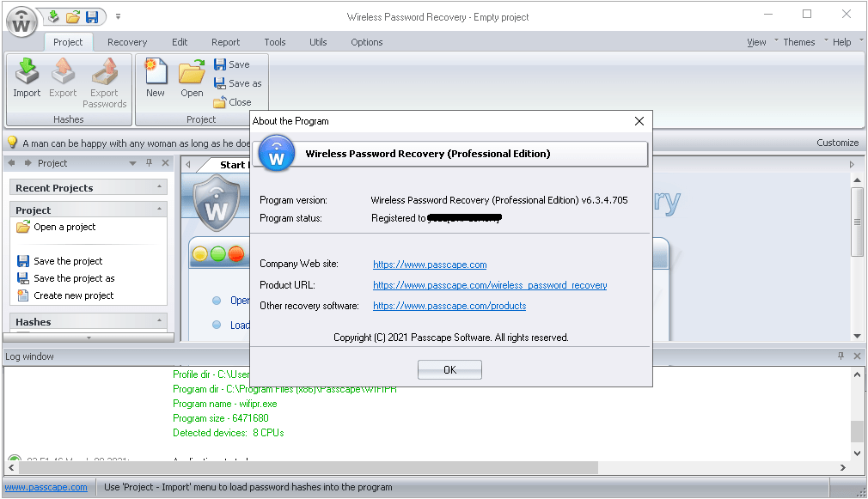The height and width of the screenshot is (499, 868).
Task: Click the Export Passwords ribbon icon
Action: click(105, 83)
